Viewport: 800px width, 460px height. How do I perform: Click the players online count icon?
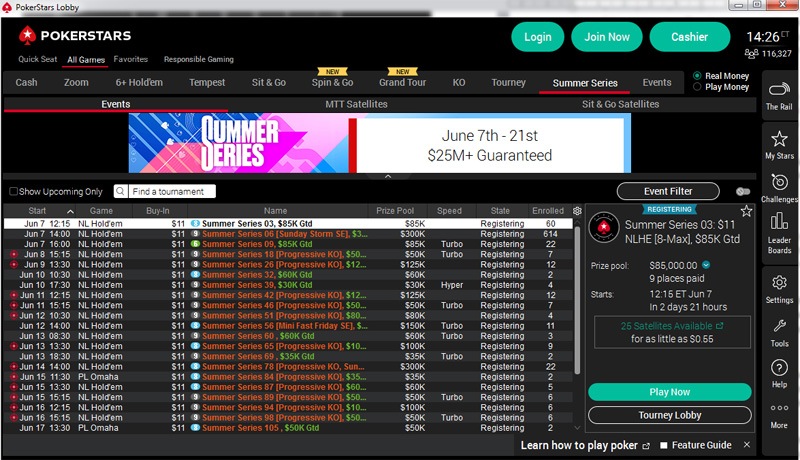(752, 53)
